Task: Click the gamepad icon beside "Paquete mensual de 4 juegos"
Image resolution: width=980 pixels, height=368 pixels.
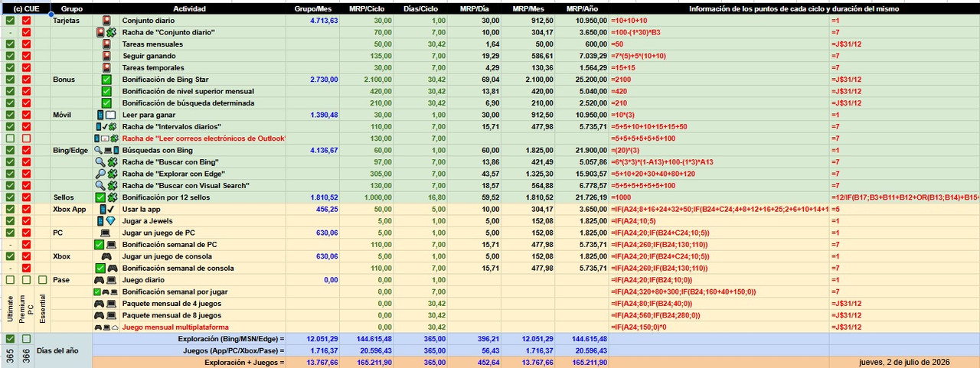Action: click(x=100, y=303)
